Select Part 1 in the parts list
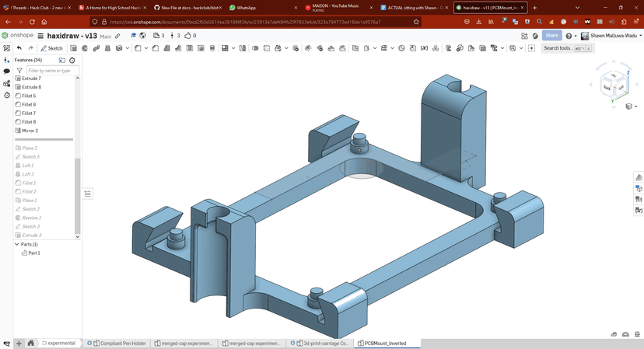Viewport: 644px width, 349px height. pyautogui.click(x=33, y=253)
